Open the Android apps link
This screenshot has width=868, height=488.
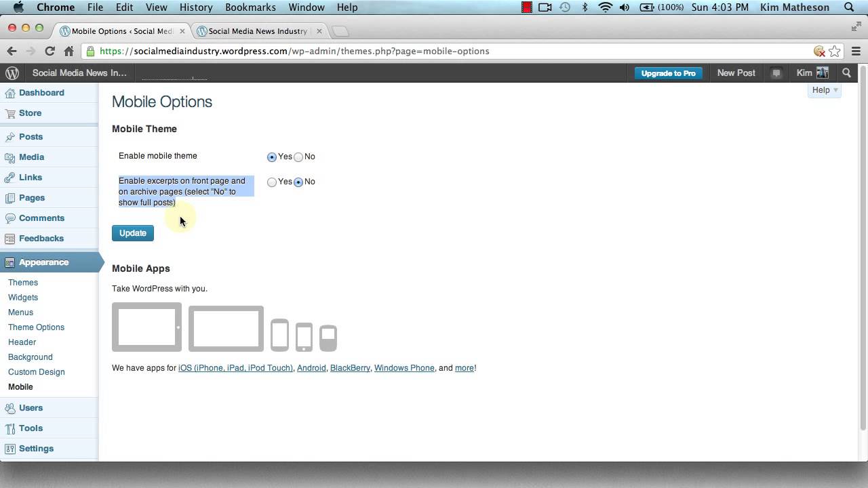(x=311, y=368)
